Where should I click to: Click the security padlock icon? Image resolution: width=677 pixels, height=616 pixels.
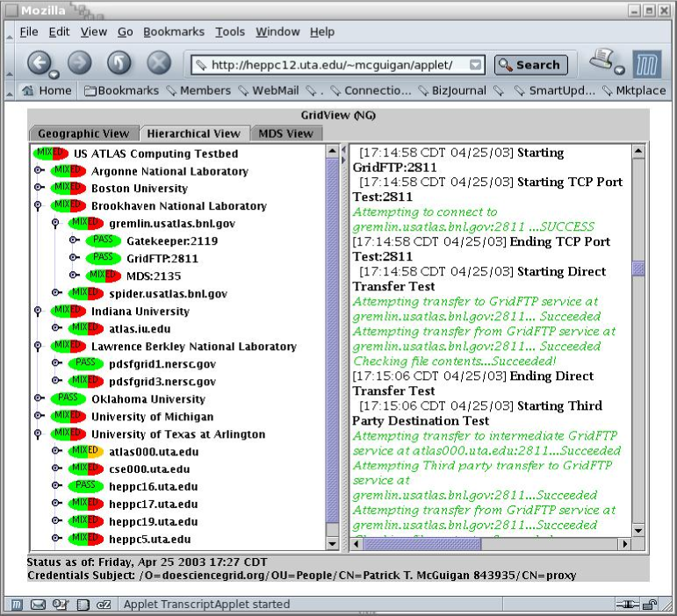[649, 604]
